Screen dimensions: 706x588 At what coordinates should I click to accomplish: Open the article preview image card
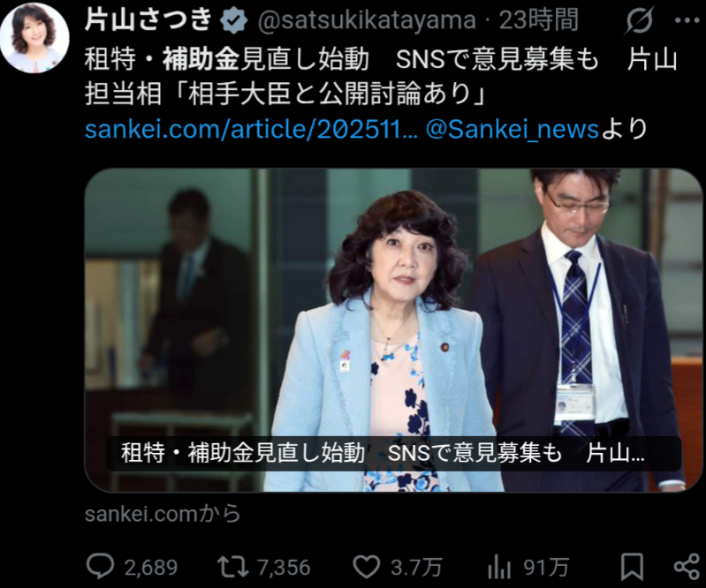tap(393, 330)
